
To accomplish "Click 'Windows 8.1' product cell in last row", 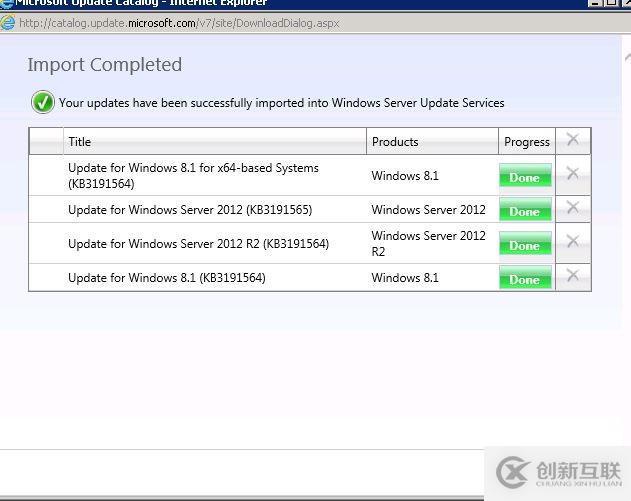I will click(x=405, y=278).
